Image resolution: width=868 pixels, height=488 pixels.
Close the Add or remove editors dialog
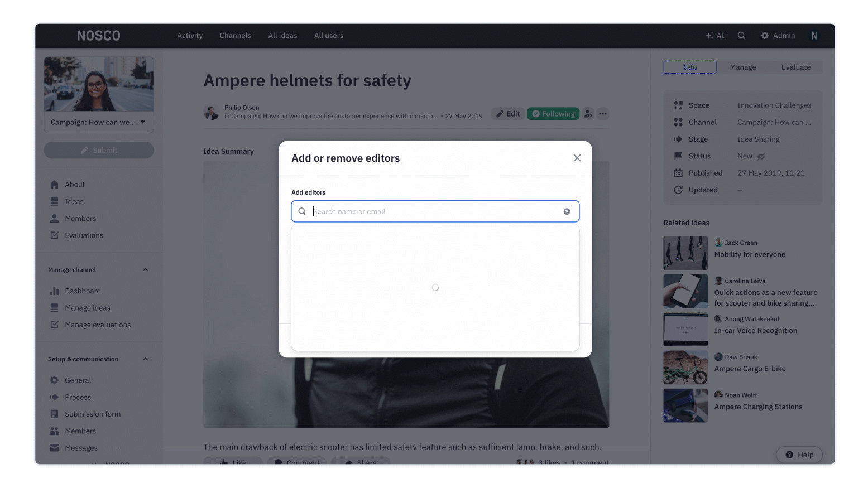[x=577, y=158]
